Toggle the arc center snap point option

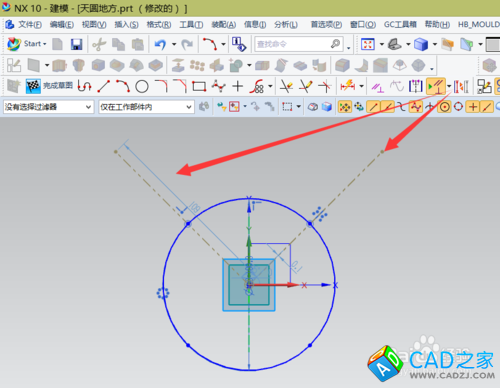[x=445, y=107]
